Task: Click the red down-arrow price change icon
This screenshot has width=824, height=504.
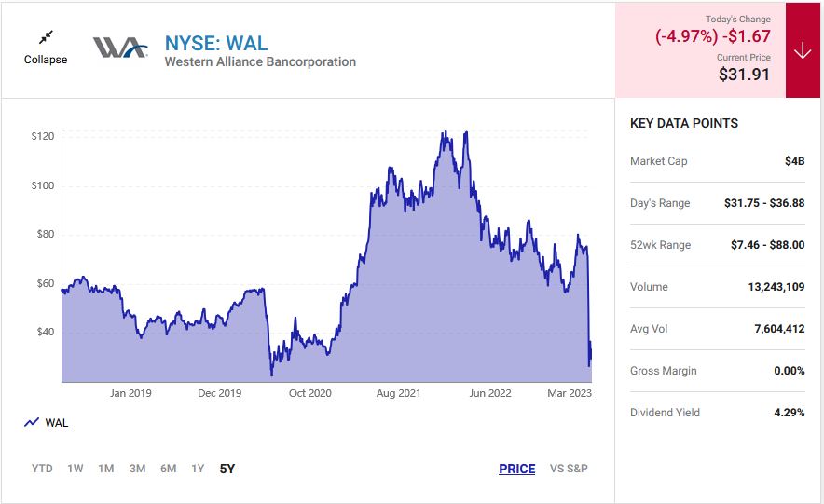Action: click(803, 51)
